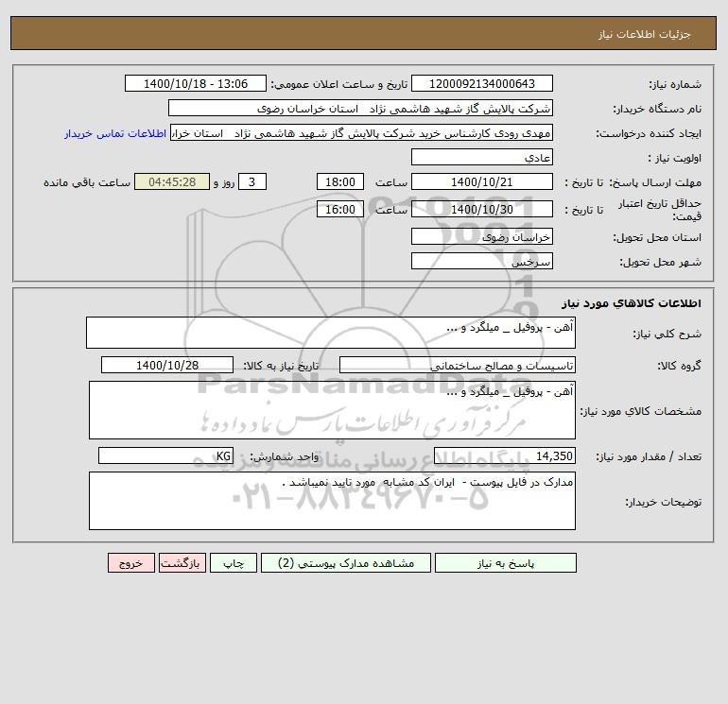Click the واحد شمارش label
The image size is (728, 704).
pyautogui.click(x=285, y=456)
